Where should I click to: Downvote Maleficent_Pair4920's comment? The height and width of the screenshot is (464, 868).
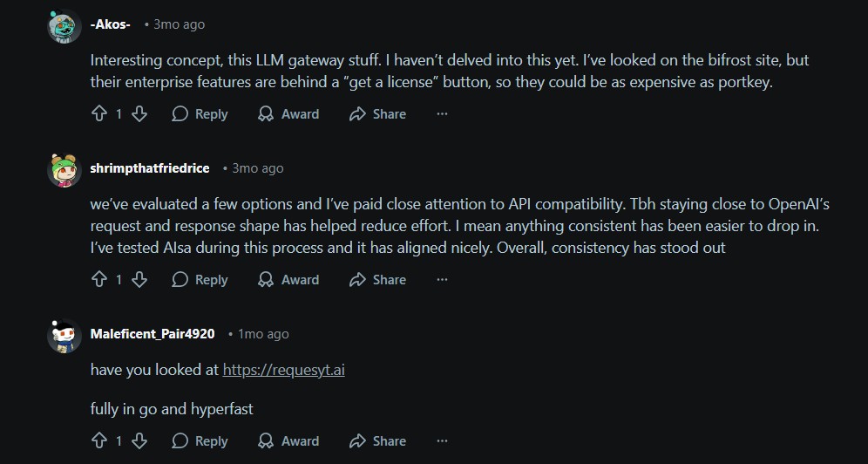tap(139, 441)
